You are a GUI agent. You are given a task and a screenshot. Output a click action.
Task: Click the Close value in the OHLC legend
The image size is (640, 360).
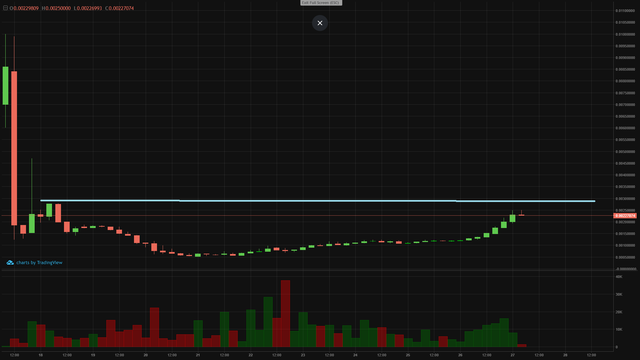120,8
